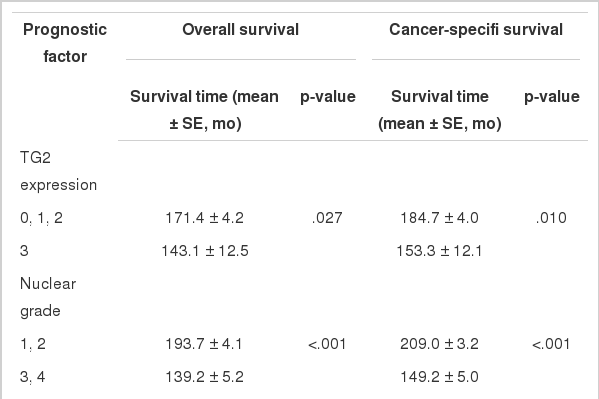Select the value 149.2 ± 5.0
599x399 pixels.
click(439, 377)
